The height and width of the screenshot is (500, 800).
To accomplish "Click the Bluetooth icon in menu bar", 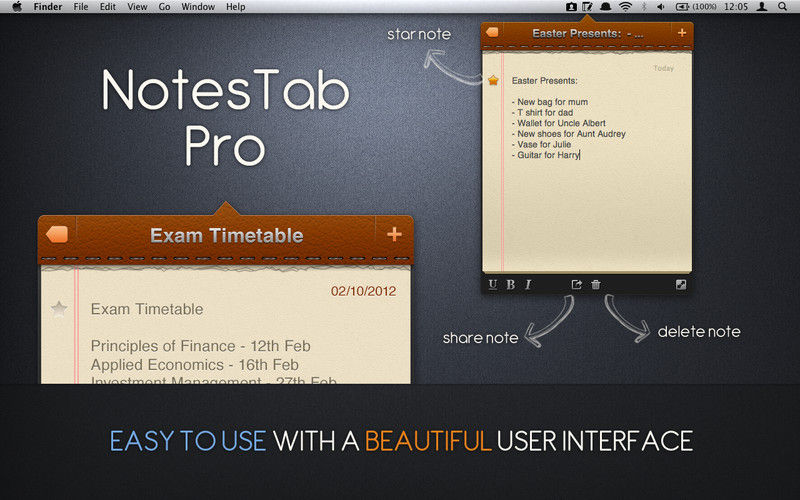I will [x=644, y=7].
